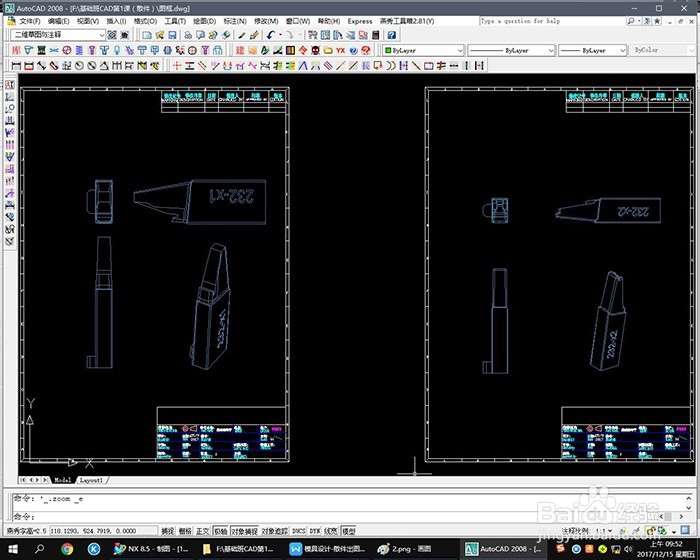Toggle the 栅格 grid display button
Image resolution: width=700 pixels, height=560 pixels.
(185, 531)
